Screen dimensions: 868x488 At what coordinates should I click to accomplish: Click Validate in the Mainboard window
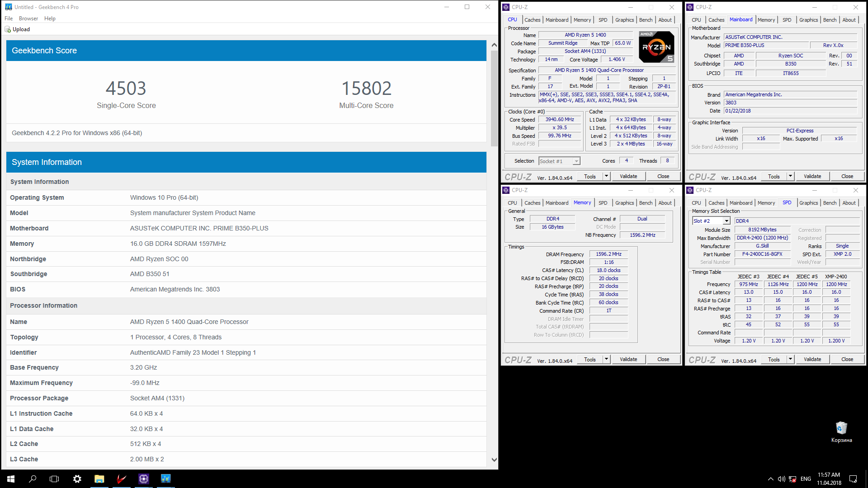pyautogui.click(x=812, y=176)
